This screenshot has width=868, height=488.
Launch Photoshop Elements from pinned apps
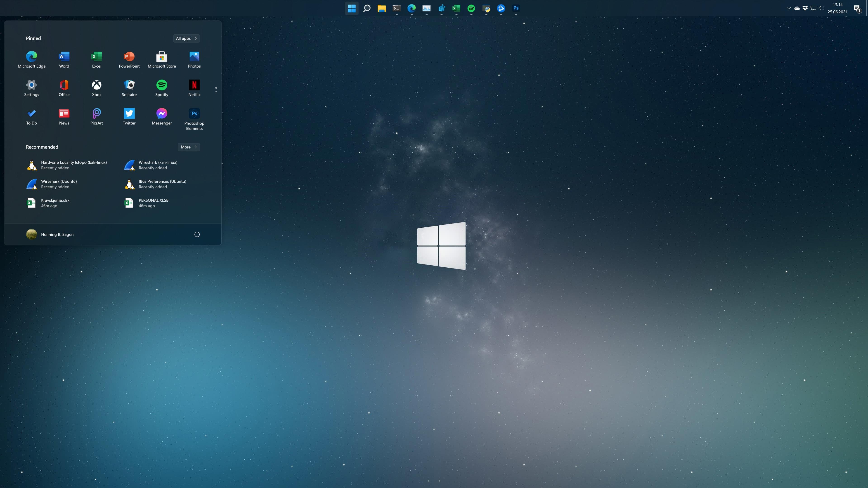[194, 119]
